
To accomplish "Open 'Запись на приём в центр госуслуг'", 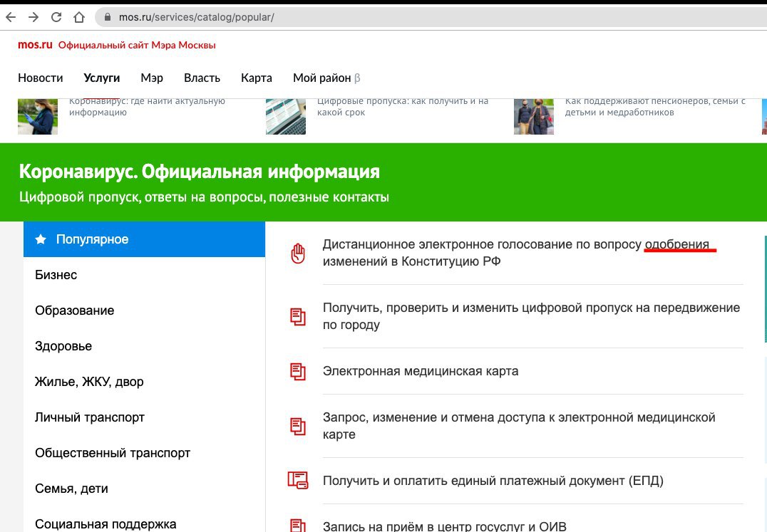I will 445,526.
